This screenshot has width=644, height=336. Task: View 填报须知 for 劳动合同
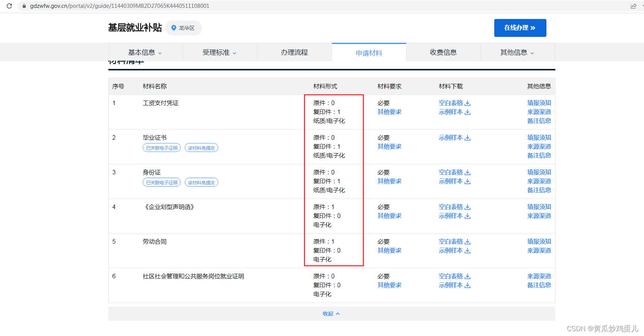[x=539, y=241]
